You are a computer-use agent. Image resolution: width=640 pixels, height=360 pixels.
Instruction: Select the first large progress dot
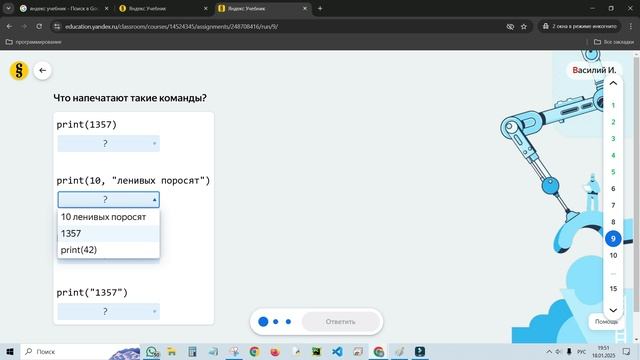pyautogui.click(x=263, y=322)
